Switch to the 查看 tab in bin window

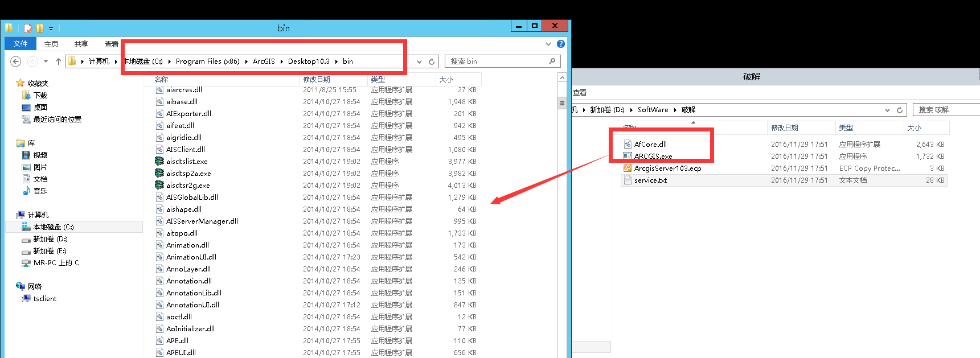pyautogui.click(x=112, y=44)
